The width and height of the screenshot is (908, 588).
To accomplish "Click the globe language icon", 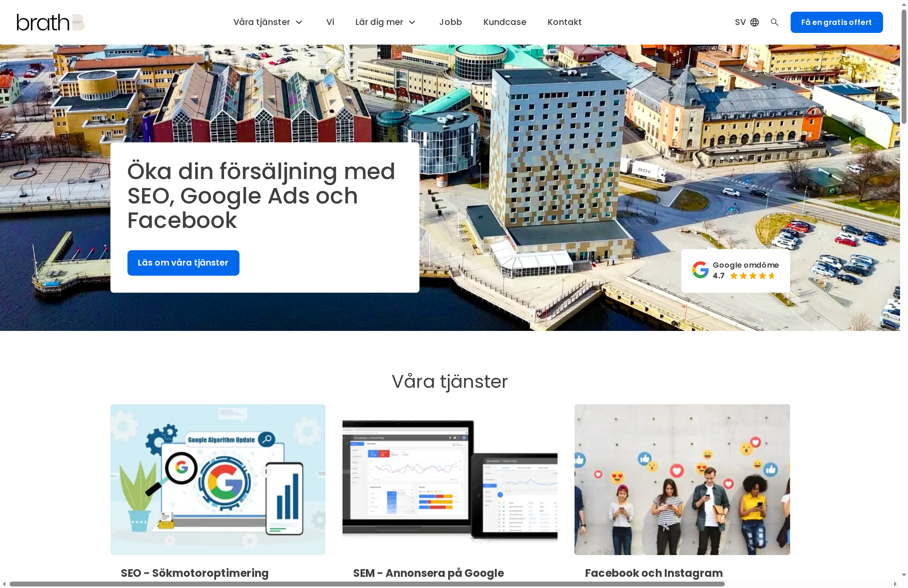I will [x=755, y=22].
